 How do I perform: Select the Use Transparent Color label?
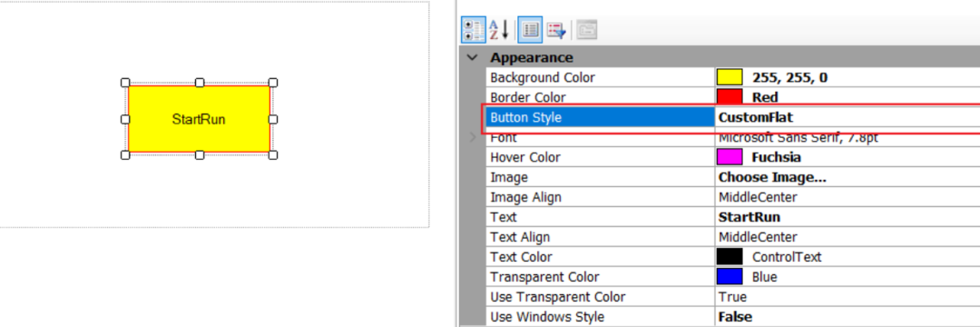click(x=557, y=297)
